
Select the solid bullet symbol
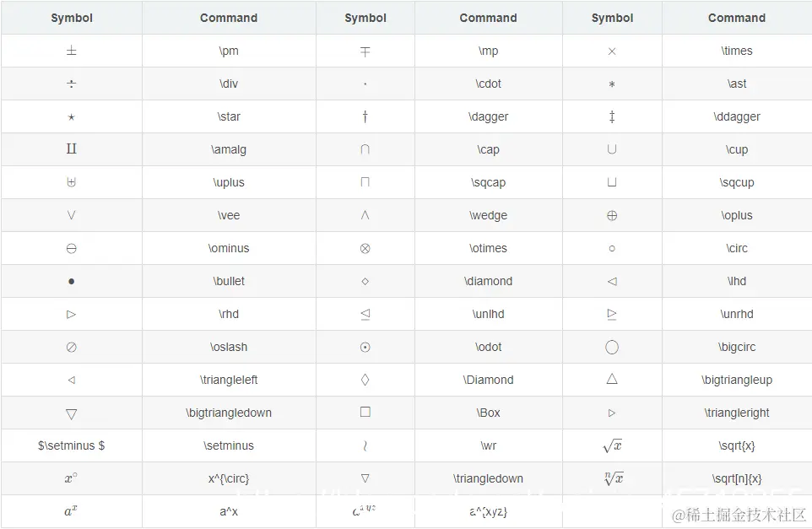(72, 282)
